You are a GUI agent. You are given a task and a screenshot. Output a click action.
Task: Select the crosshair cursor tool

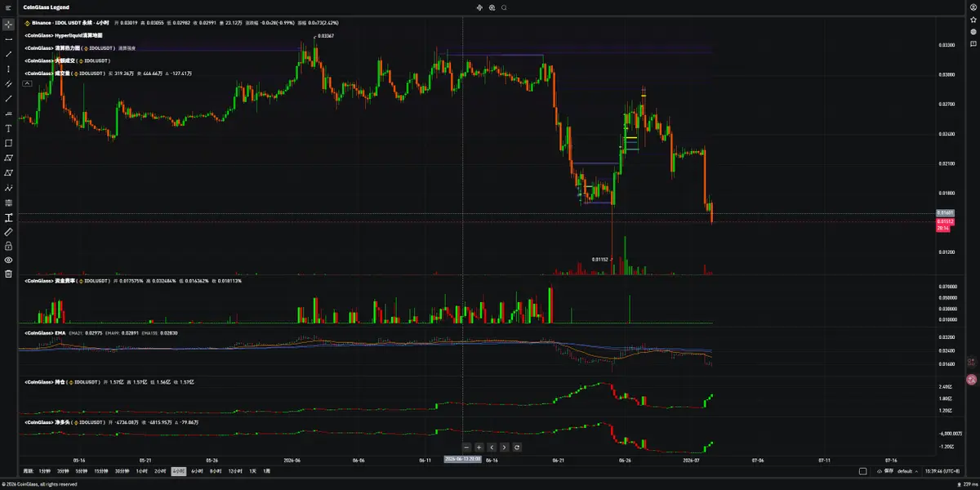(8, 24)
